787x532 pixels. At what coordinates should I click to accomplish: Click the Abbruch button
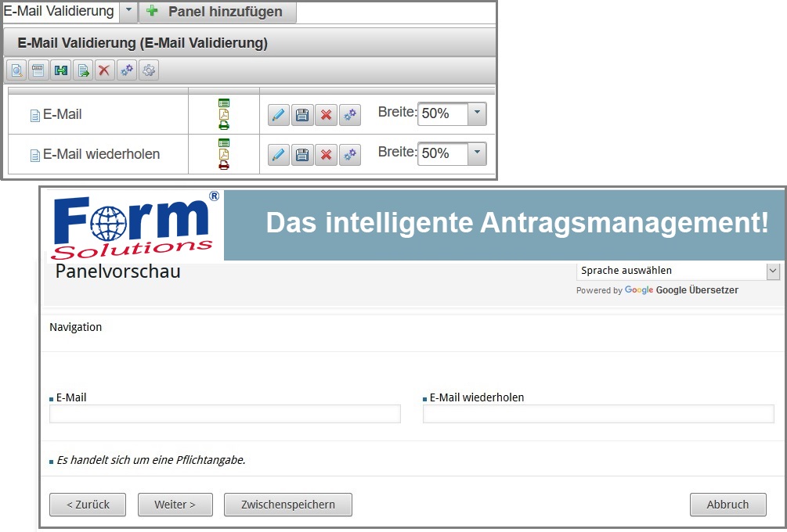(x=727, y=505)
